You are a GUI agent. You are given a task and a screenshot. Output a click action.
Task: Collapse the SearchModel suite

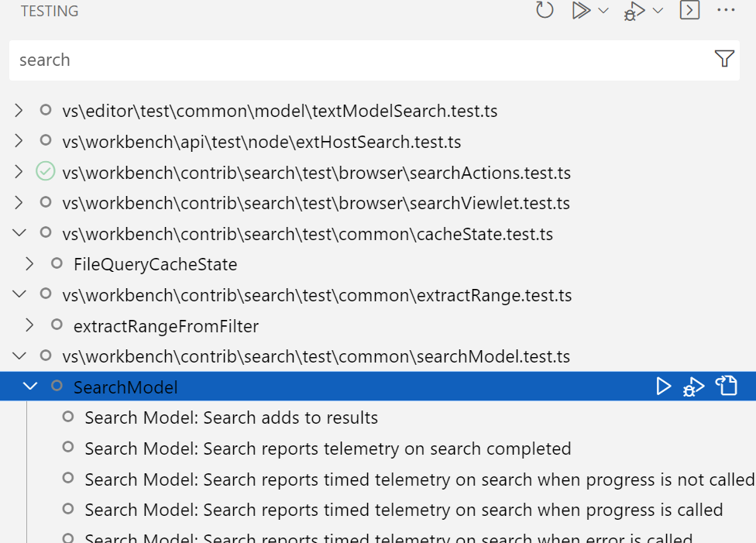click(x=31, y=386)
